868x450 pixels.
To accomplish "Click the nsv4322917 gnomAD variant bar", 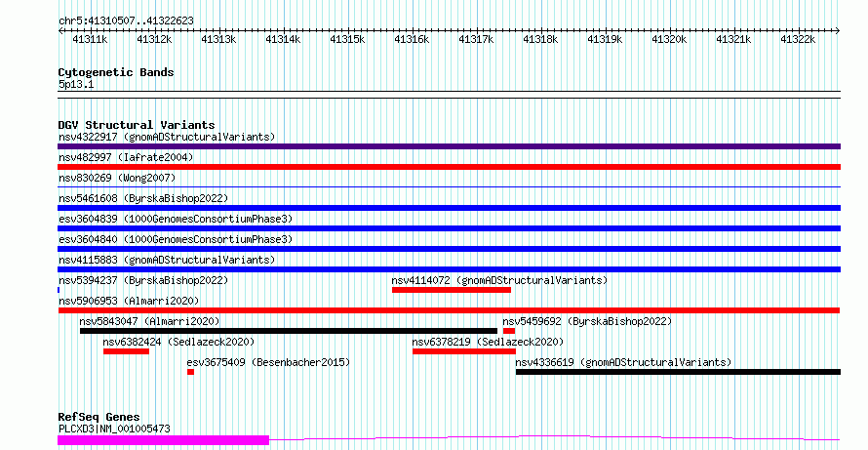I will [x=449, y=146].
